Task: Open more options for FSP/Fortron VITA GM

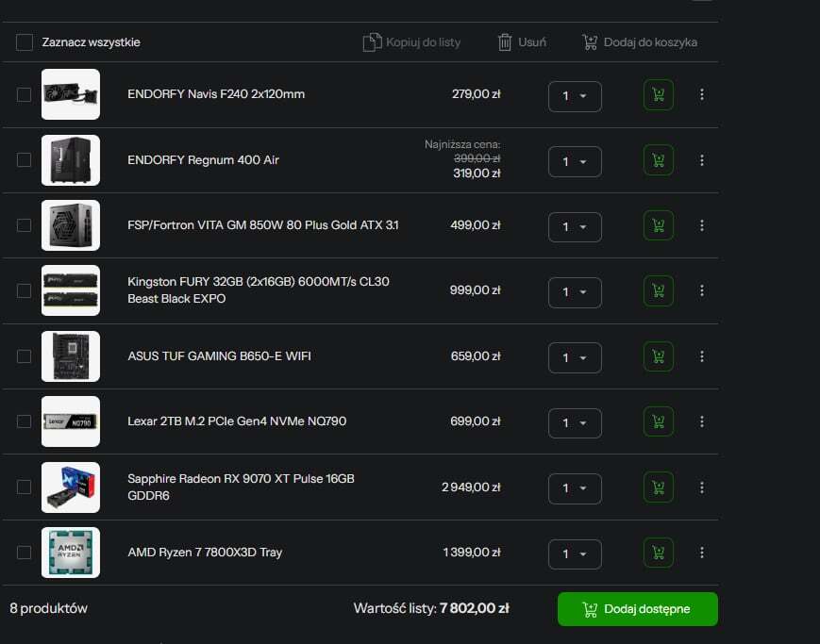Action: click(x=701, y=226)
